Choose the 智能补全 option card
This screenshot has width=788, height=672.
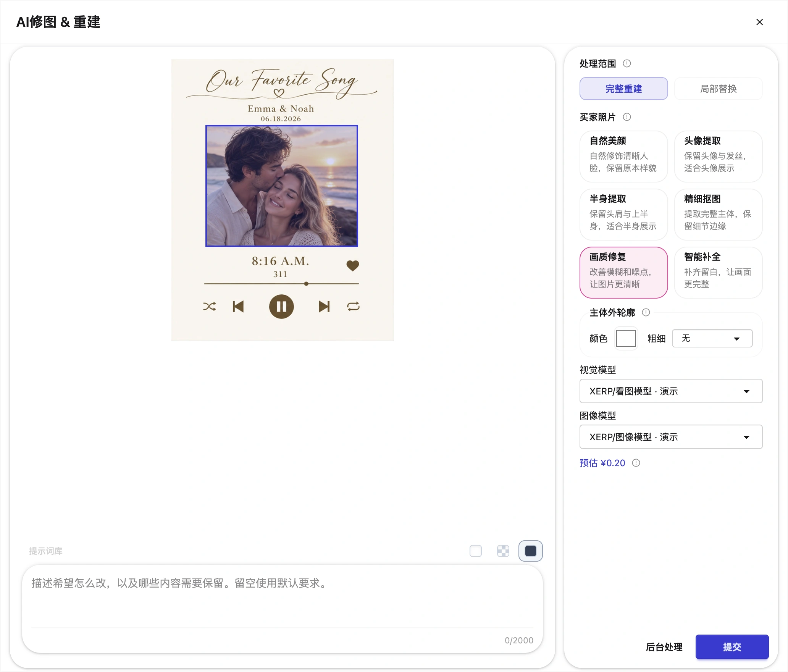coord(719,273)
